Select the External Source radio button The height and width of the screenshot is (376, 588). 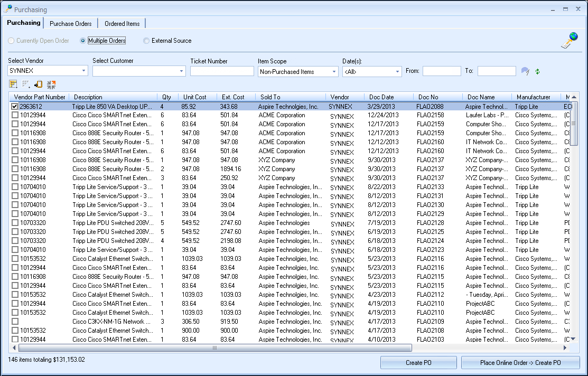[146, 41]
